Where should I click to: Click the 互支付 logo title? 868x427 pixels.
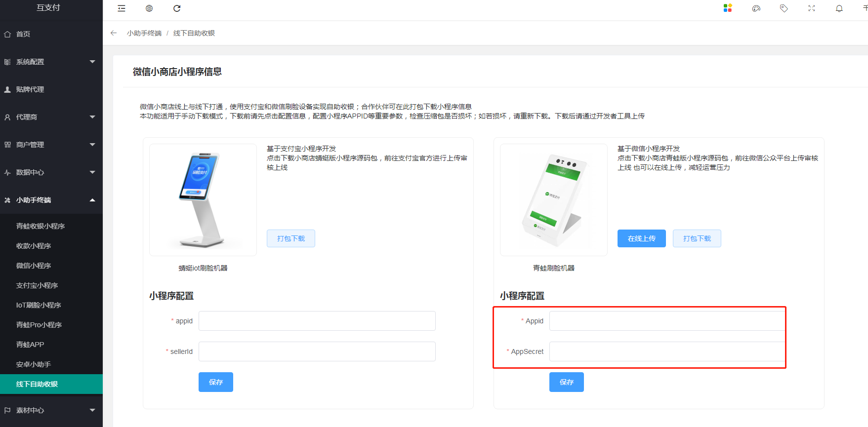pos(48,7)
